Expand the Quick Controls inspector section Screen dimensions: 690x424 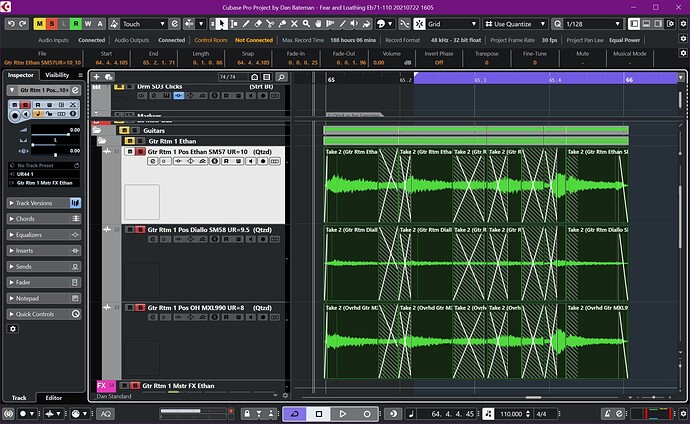coord(44,314)
